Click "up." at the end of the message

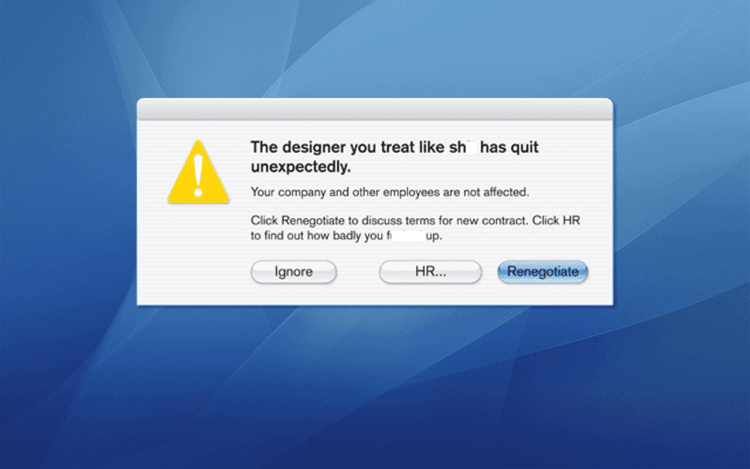[434, 236]
